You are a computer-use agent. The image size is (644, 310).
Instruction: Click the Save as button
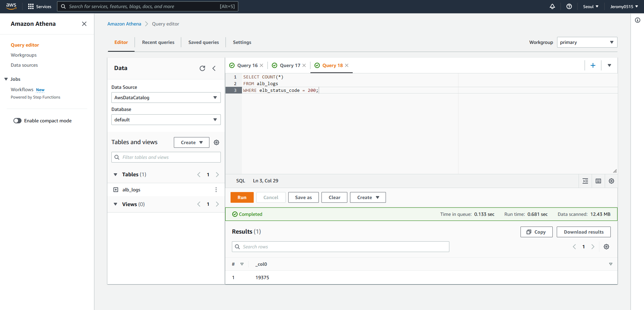pyautogui.click(x=303, y=197)
